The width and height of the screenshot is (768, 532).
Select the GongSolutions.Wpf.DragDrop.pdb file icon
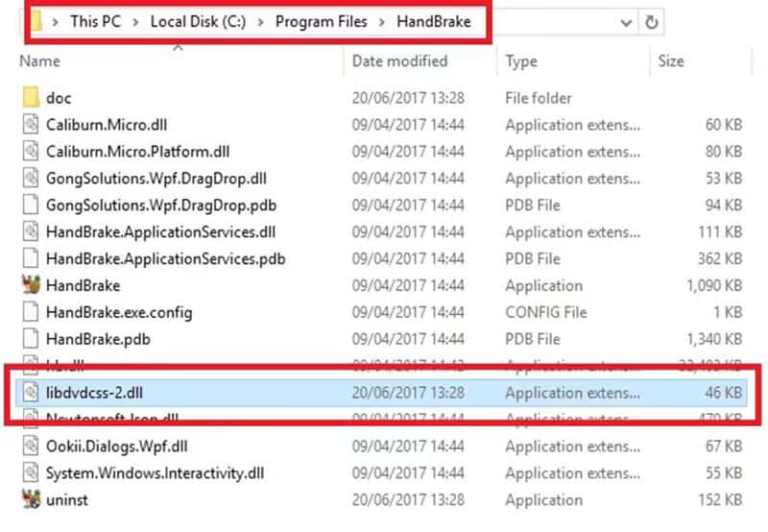[x=31, y=206]
